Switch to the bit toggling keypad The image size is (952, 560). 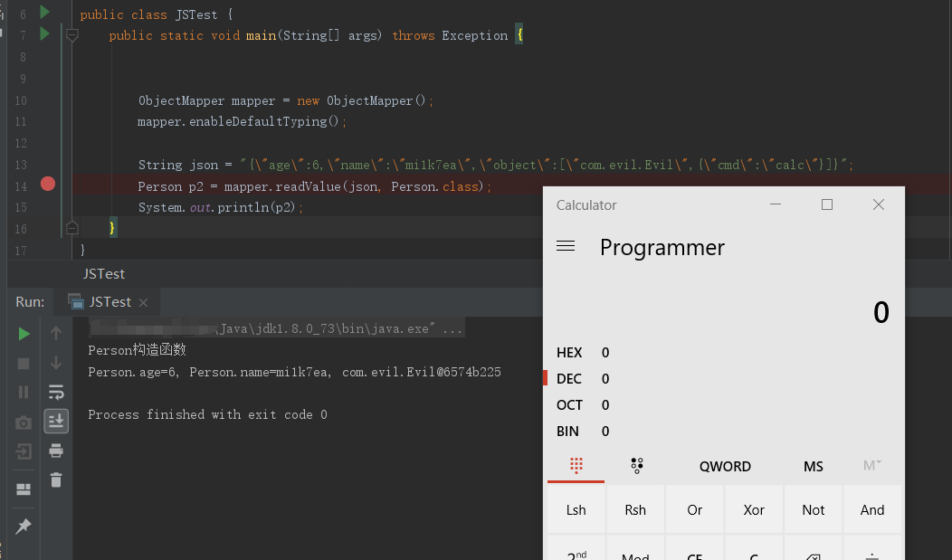[637, 466]
